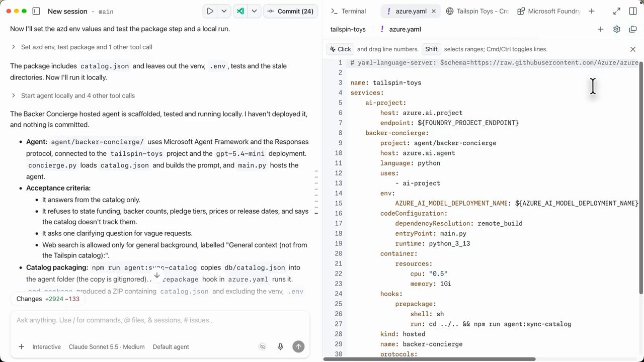This screenshot has height=362, width=644.
Task: Expand 'Set azd env, test package' tool calls
Action: (x=82, y=47)
